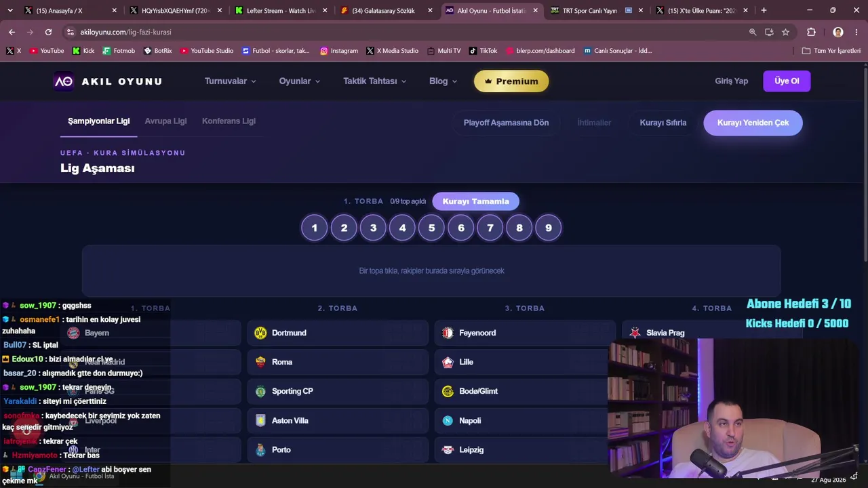The height and width of the screenshot is (488, 868).
Task: Select Feyenoord in 3. Torba
Action: pos(525,333)
